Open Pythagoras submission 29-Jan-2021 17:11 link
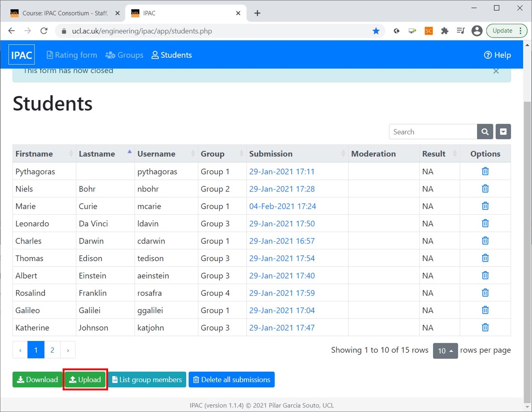The width and height of the screenshot is (532, 412). pyautogui.click(x=282, y=171)
